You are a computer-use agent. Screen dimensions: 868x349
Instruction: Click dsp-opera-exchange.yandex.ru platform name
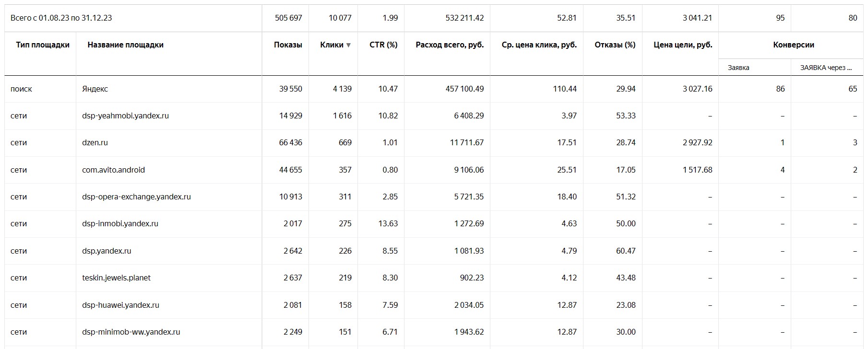(136, 197)
